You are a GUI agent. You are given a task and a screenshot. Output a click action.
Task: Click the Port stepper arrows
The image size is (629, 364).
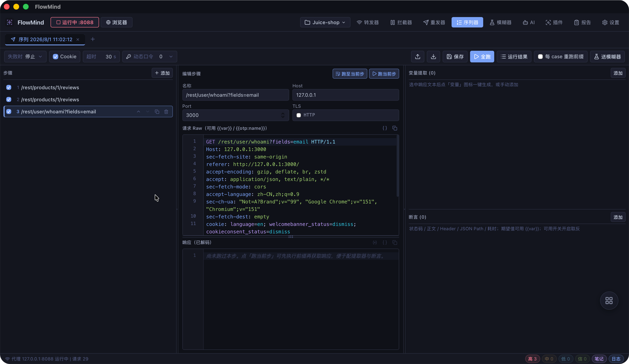coord(283,115)
